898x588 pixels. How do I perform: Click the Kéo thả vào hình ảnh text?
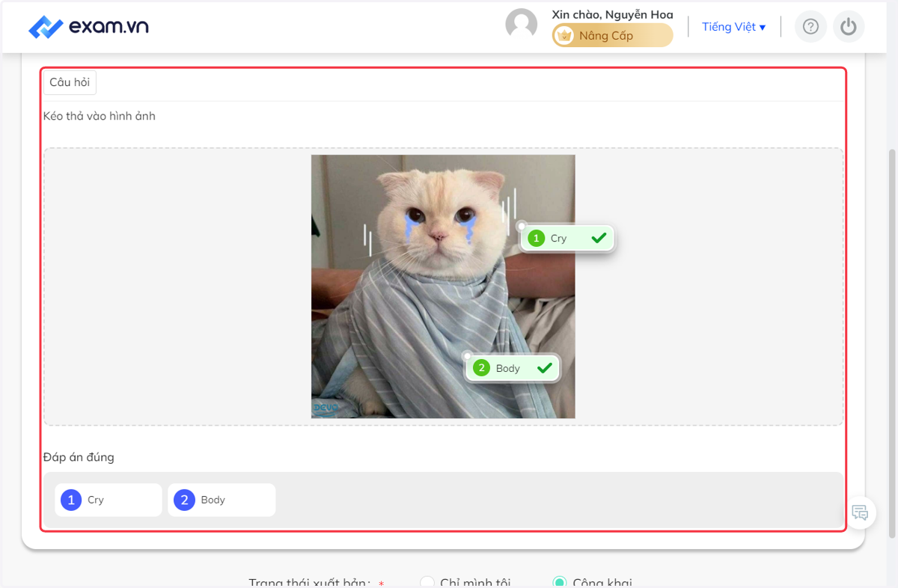[x=100, y=116]
